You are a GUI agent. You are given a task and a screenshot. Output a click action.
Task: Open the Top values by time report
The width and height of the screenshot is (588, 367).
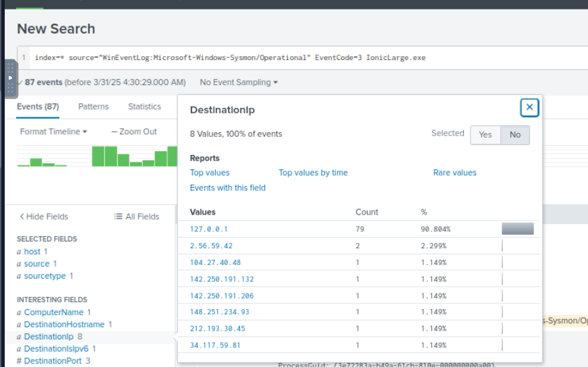(313, 173)
